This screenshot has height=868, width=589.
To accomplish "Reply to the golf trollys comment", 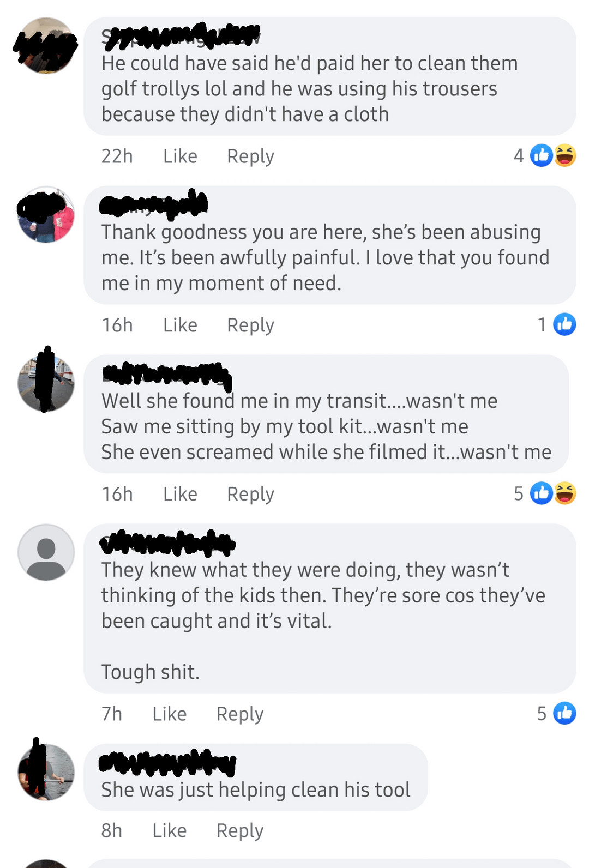I will coord(250,157).
